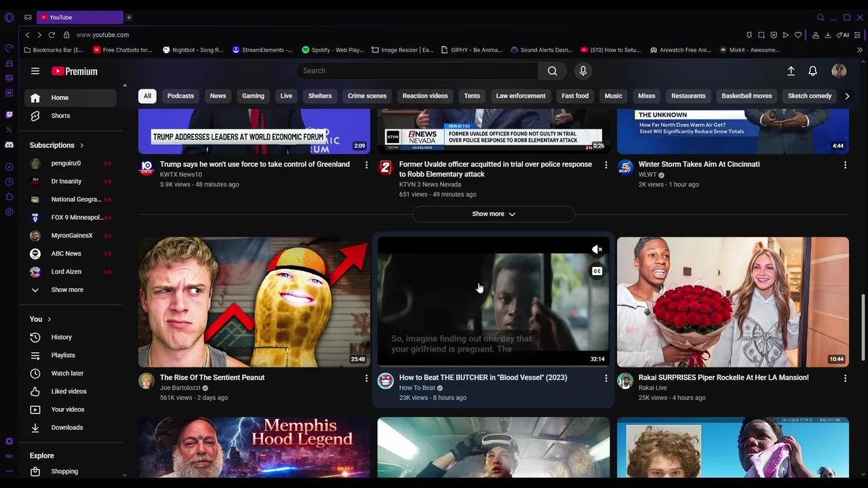
Task: Open the Opera GX main menu logo
Action: [x=9, y=17]
